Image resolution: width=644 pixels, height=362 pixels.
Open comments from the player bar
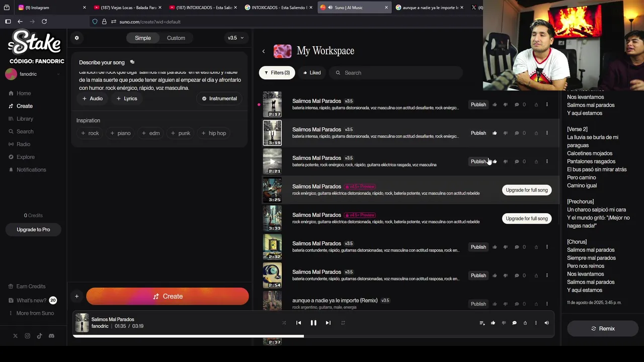click(514, 323)
